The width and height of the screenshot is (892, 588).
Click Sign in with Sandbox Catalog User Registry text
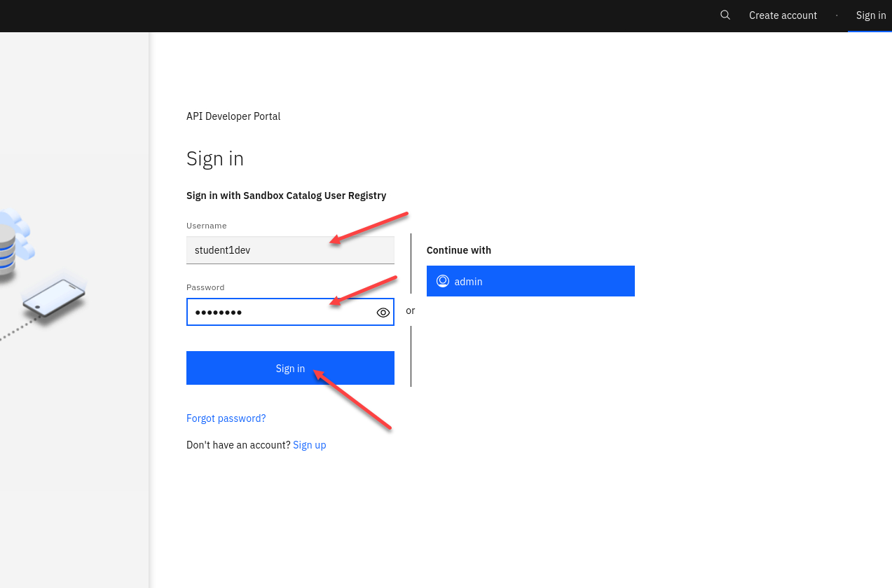click(286, 196)
